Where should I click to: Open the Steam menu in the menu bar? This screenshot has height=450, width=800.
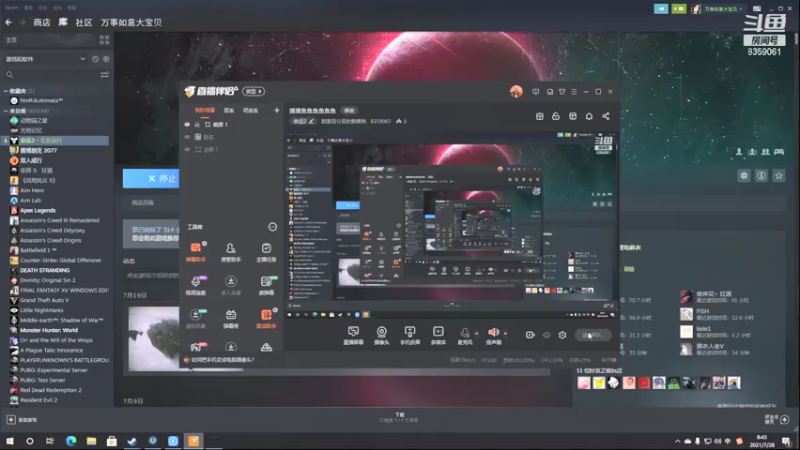(12, 8)
